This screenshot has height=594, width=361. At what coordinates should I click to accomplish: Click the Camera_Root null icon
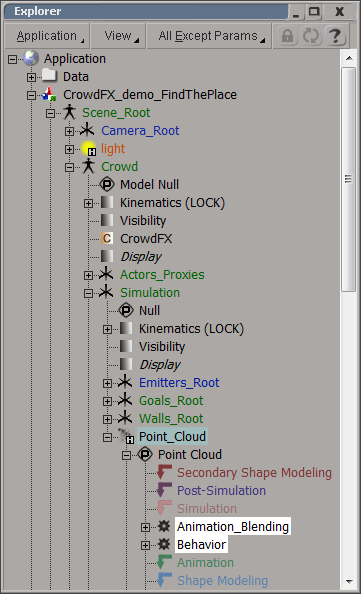[x=87, y=130]
